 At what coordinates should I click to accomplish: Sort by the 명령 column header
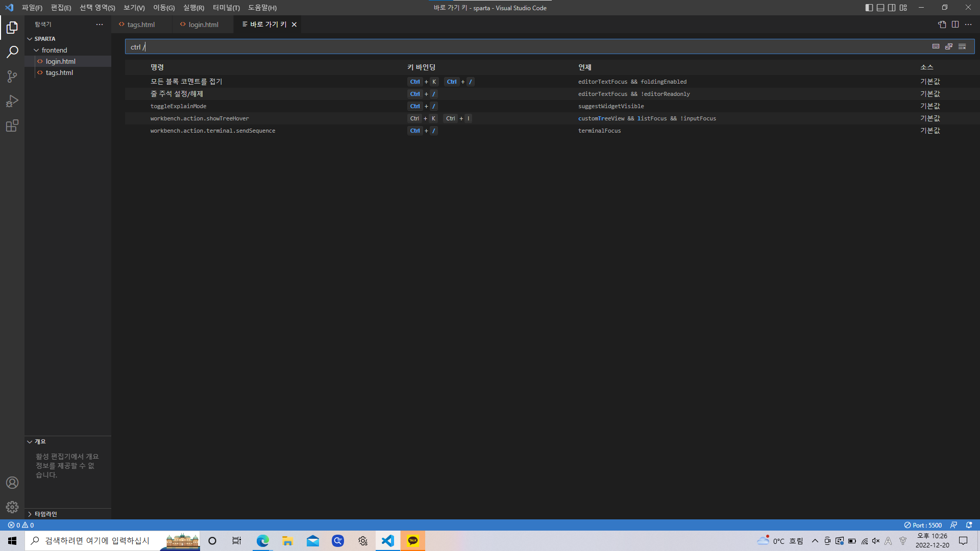coord(157,67)
